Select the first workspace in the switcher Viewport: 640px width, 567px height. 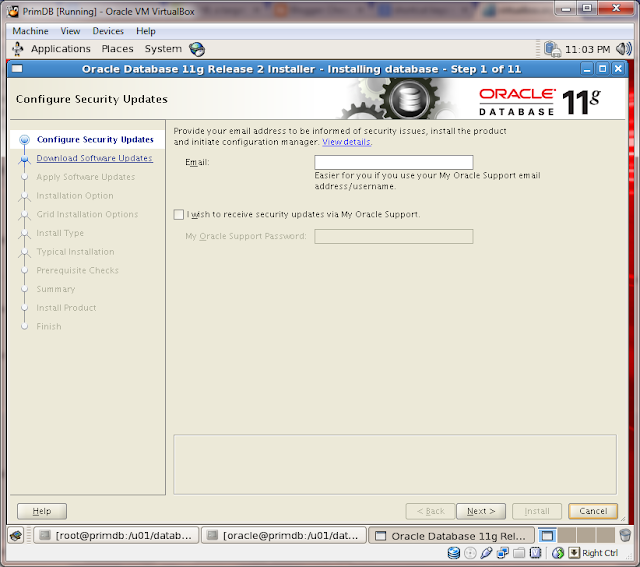tap(547, 535)
